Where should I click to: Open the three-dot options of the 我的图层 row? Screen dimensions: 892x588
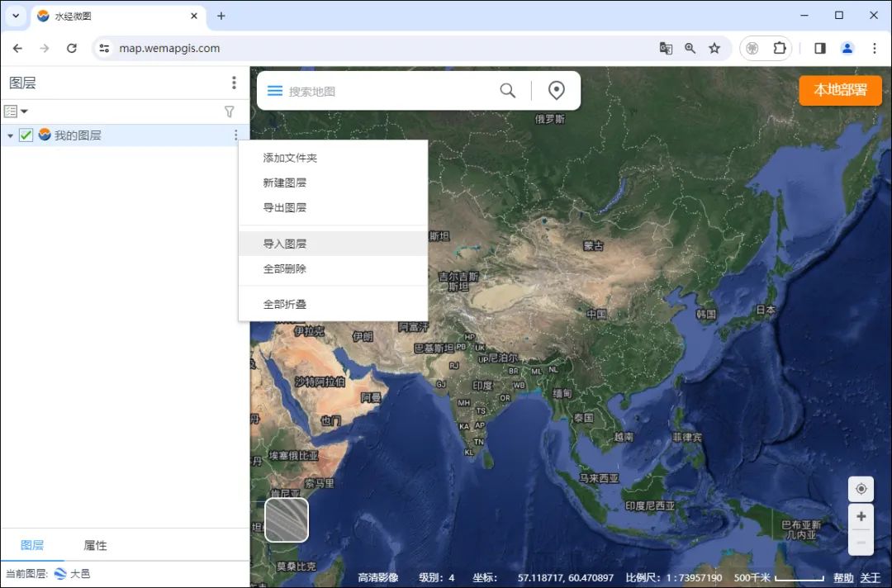click(236, 135)
